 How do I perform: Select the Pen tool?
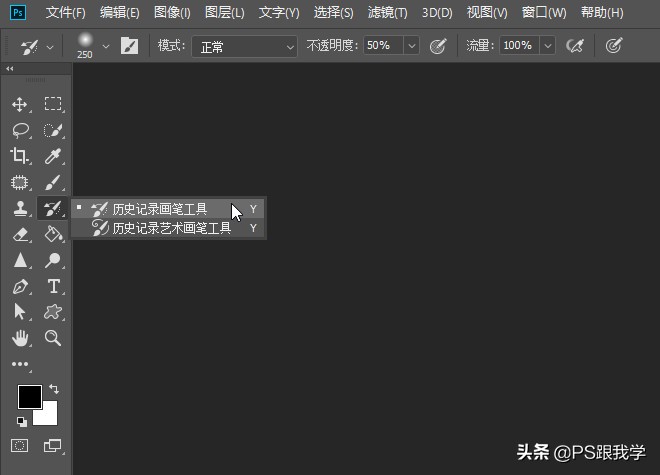[x=20, y=287]
